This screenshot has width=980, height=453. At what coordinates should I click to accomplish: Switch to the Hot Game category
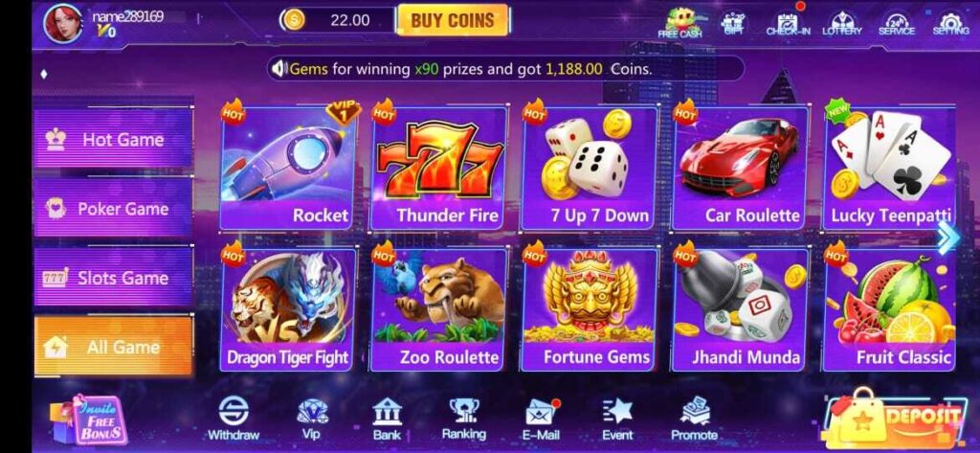(113, 139)
